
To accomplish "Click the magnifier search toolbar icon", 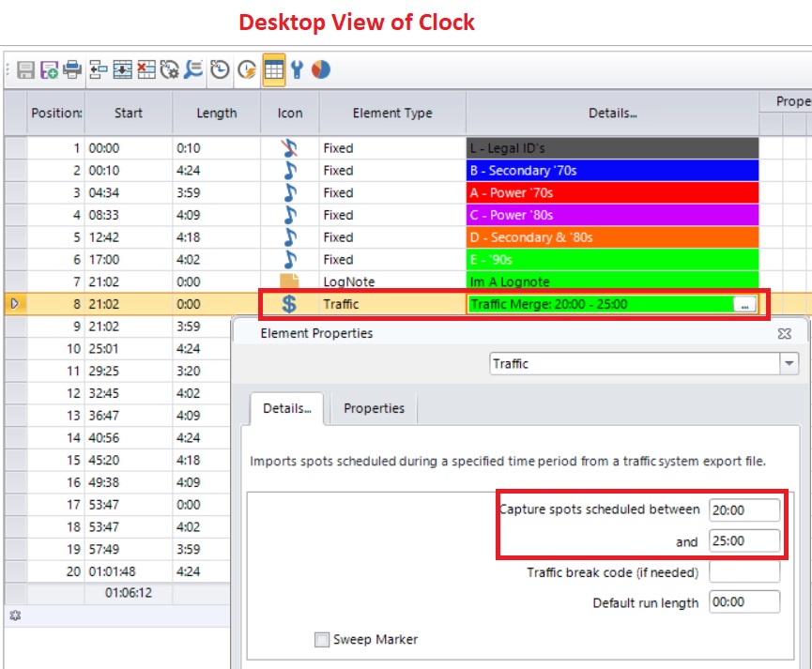I will [194, 69].
